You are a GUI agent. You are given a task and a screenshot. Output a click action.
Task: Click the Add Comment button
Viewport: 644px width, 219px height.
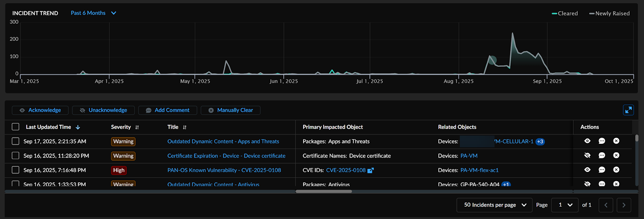click(167, 110)
